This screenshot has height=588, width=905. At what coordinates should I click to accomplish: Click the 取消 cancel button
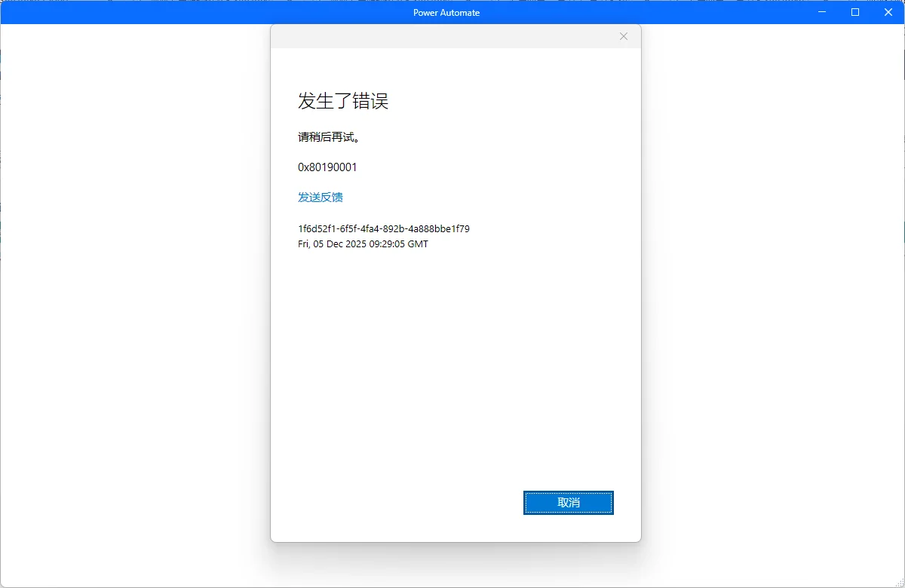pyautogui.click(x=569, y=503)
